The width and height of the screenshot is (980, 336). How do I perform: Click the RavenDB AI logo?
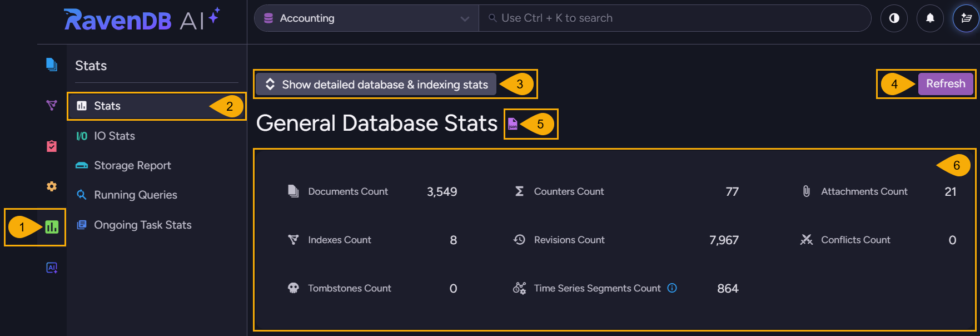(142, 19)
